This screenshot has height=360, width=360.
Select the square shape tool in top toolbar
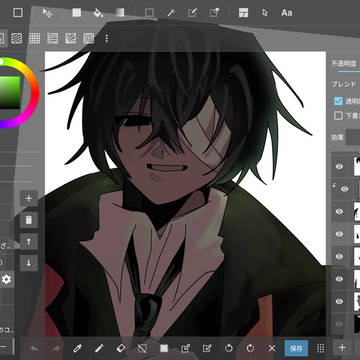coord(18,13)
